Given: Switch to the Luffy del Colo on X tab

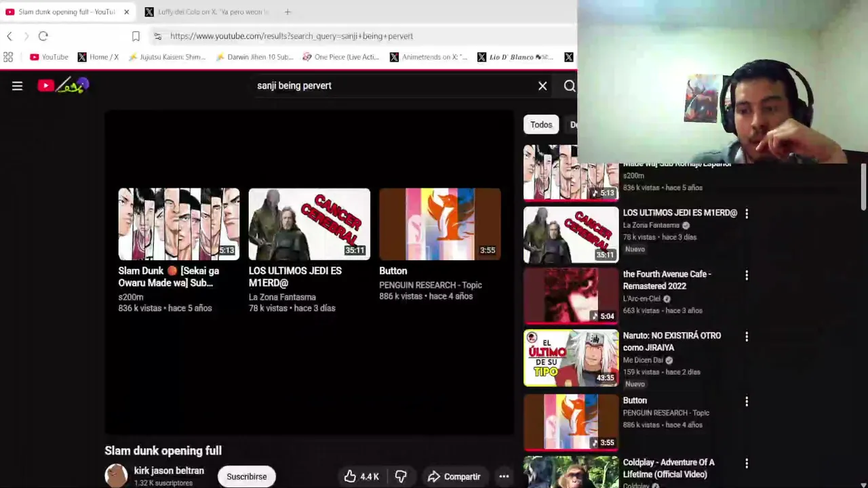Looking at the screenshot, I should pyautogui.click(x=207, y=12).
